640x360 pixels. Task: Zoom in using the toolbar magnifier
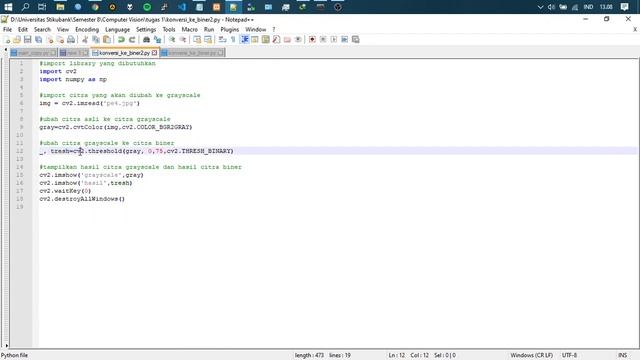pyautogui.click(x=172, y=40)
